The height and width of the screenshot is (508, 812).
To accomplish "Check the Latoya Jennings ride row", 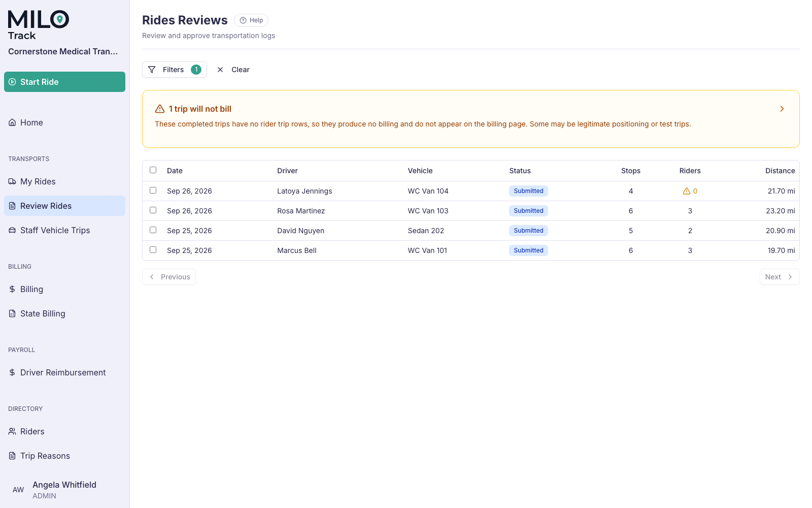I will (153, 190).
